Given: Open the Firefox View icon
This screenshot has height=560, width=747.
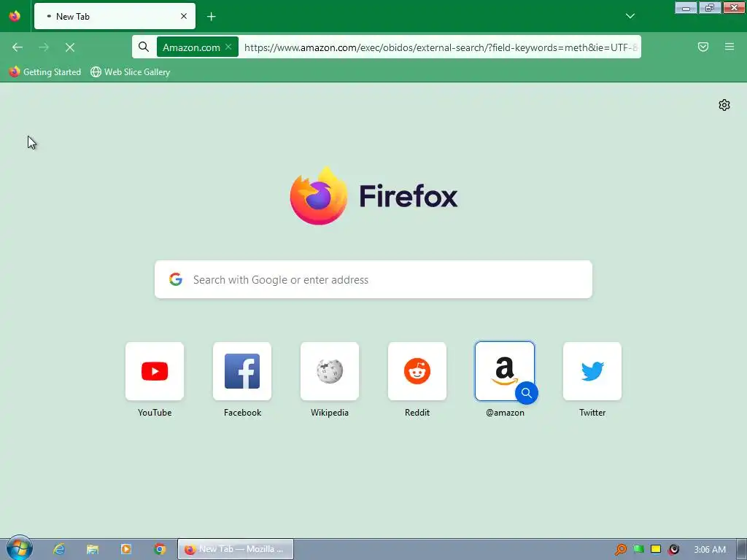Looking at the screenshot, I should pyautogui.click(x=15, y=16).
